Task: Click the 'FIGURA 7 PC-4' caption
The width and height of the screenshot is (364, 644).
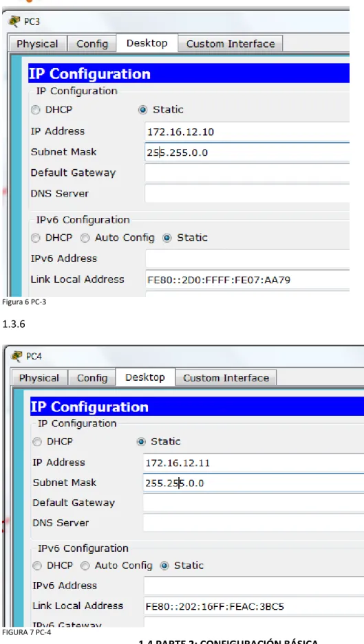Action: click(26, 632)
